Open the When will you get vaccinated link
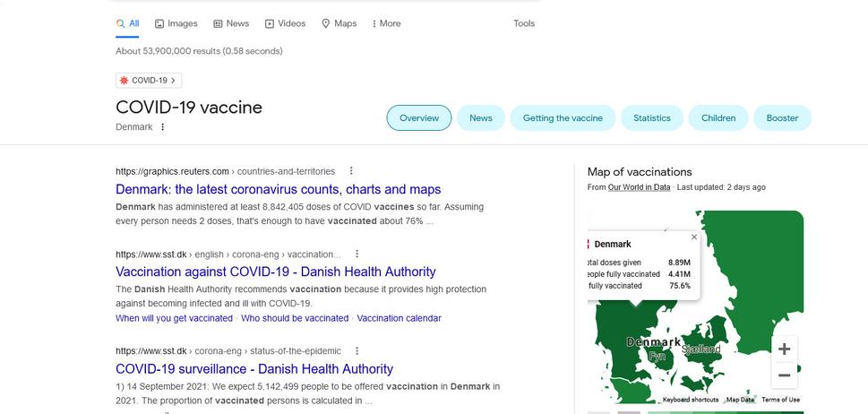 coord(174,318)
